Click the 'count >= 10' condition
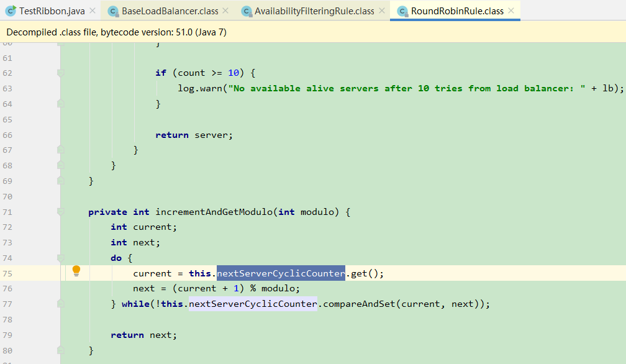Screen dimensions: 626x364 209,73
